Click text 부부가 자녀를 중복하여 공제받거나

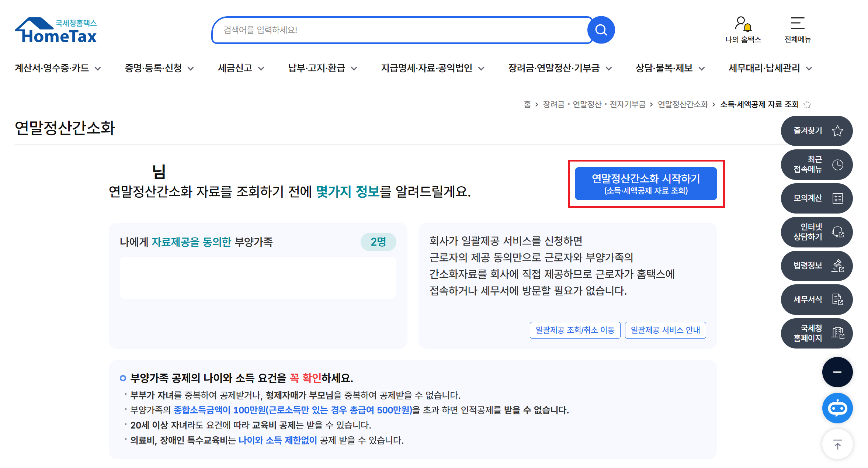pos(196,395)
